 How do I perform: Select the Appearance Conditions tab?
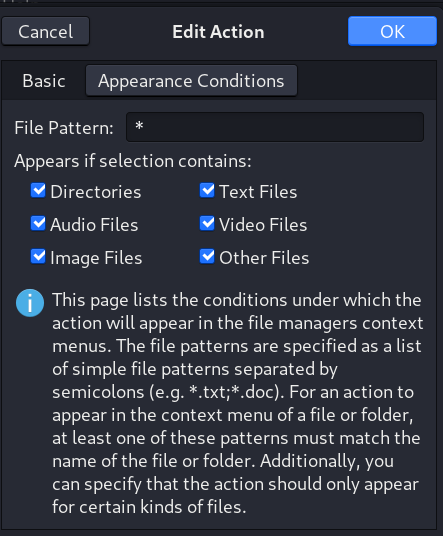point(191,81)
